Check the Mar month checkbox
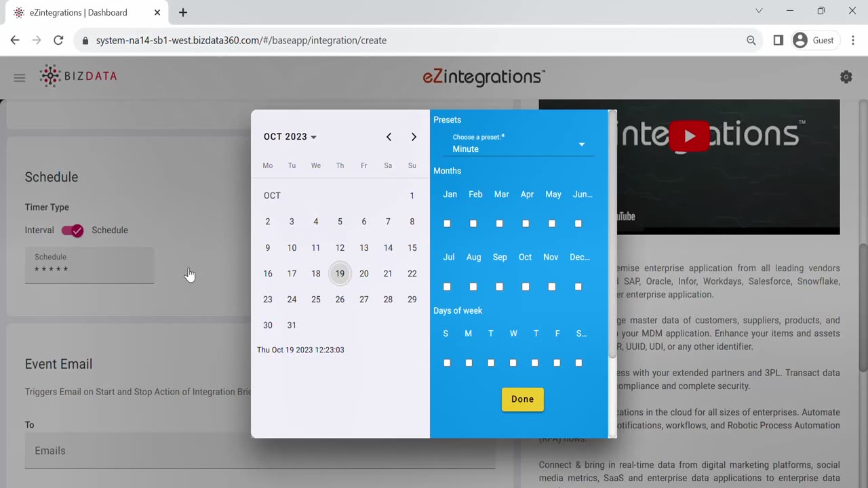The image size is (868, 488). tap(500, 224)
